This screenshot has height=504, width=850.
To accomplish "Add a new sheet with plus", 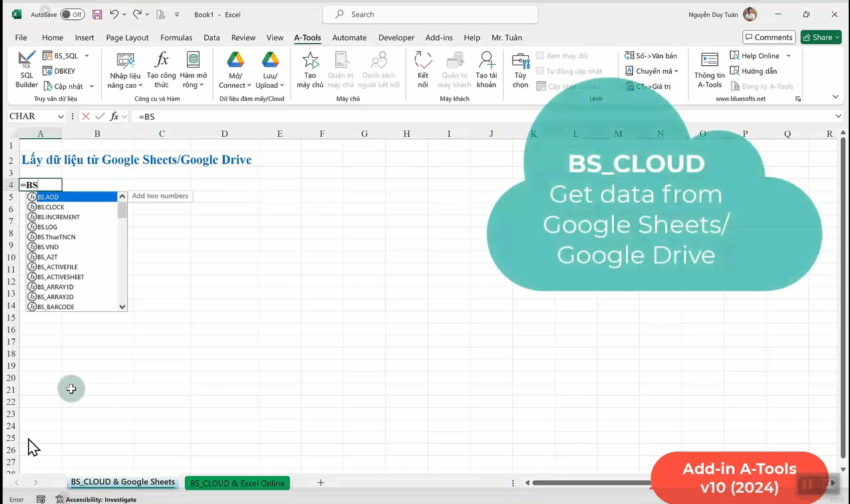I will coord(321,483).
